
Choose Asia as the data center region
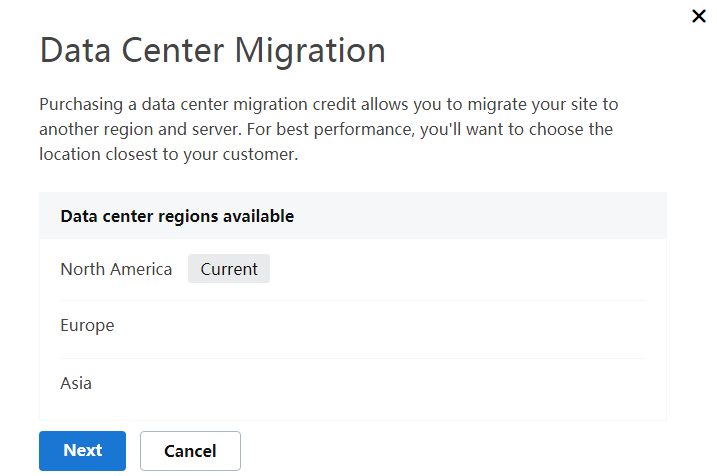click(x=76, y=383)
